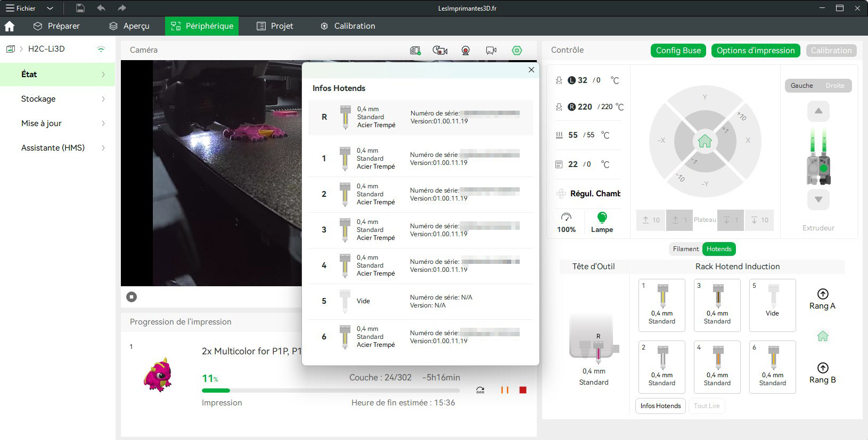Open the Fichier dropdown arrow
This screenshot has width=868, height=440.
[x=50, y=9]
